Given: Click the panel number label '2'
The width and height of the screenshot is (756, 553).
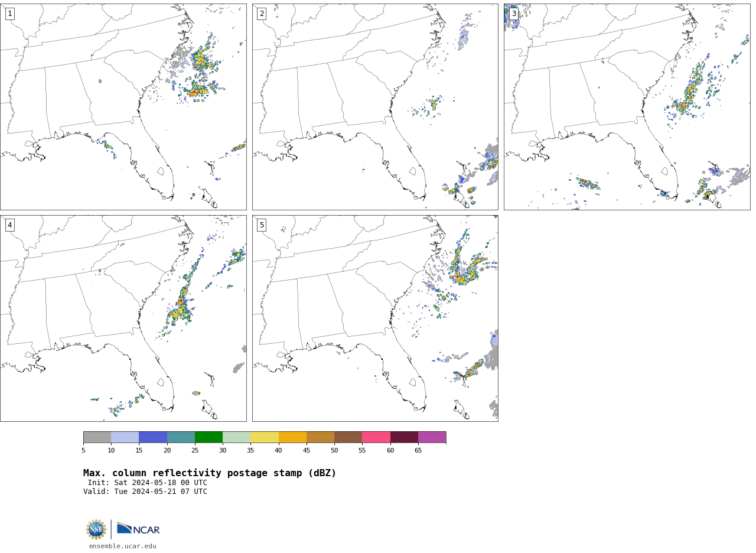Looking at the screenshot, I should (x=262, y=14).
